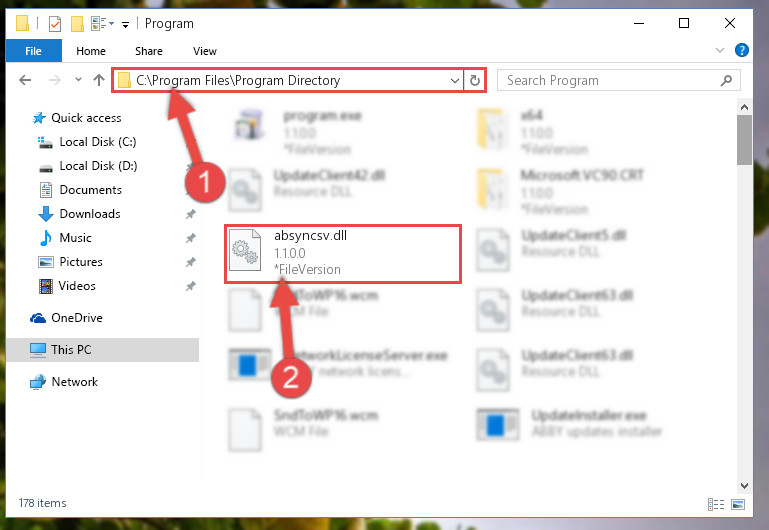Select the absyncsv.dll file name
The height and width of the screenshot is (530, 769).
click(x=310, y=235)
